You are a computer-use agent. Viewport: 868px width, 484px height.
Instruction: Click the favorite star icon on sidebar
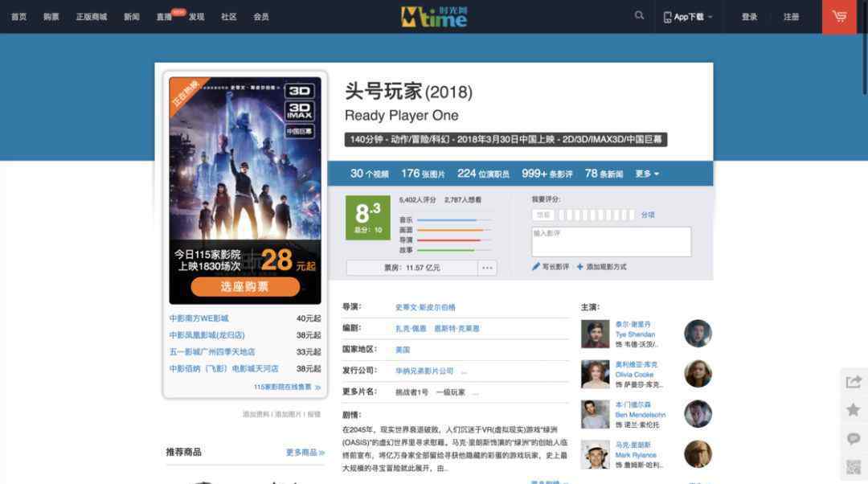click(854, 410)
